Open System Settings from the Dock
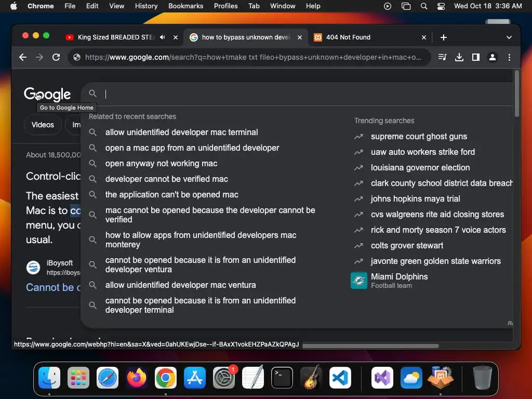Screen dimensions: 532x399 point(224,378)
